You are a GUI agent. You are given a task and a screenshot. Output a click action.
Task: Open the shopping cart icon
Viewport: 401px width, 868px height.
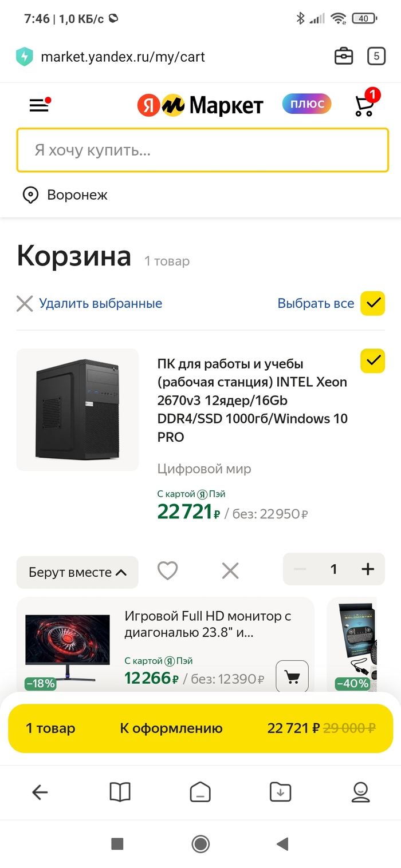tap(365, 105)
